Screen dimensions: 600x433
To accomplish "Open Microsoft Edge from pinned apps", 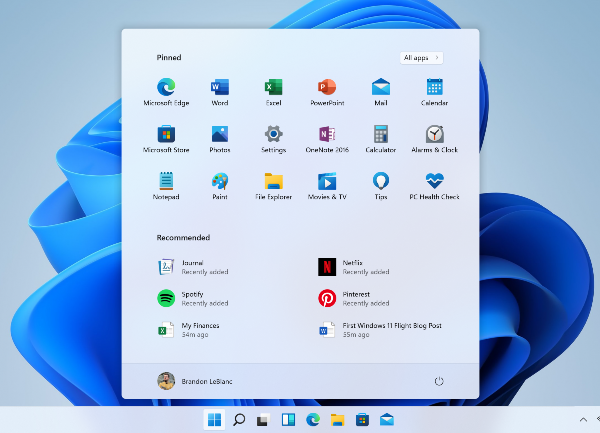I will click(166, 92).
